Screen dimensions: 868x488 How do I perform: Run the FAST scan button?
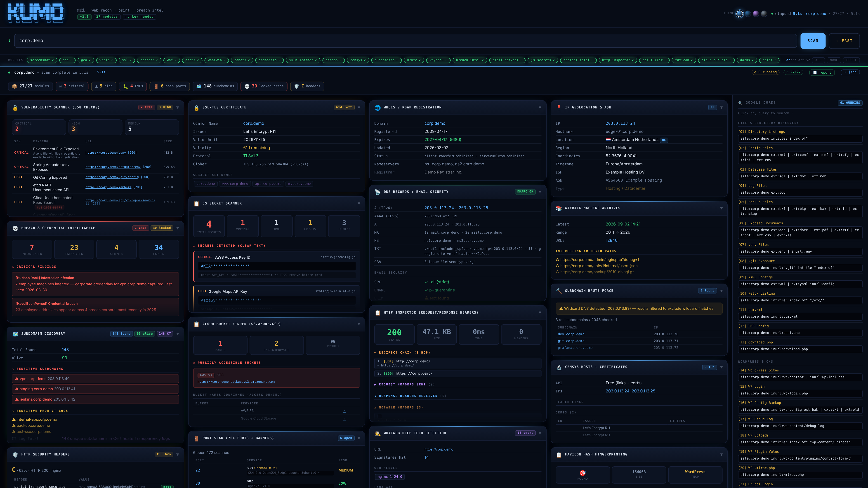point(844,41)
